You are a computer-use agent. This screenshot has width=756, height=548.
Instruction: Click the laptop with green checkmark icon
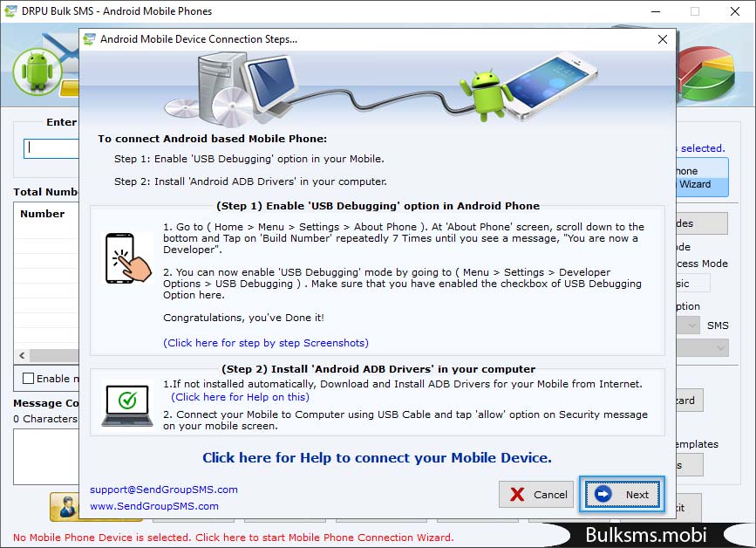tap(127, 406)
